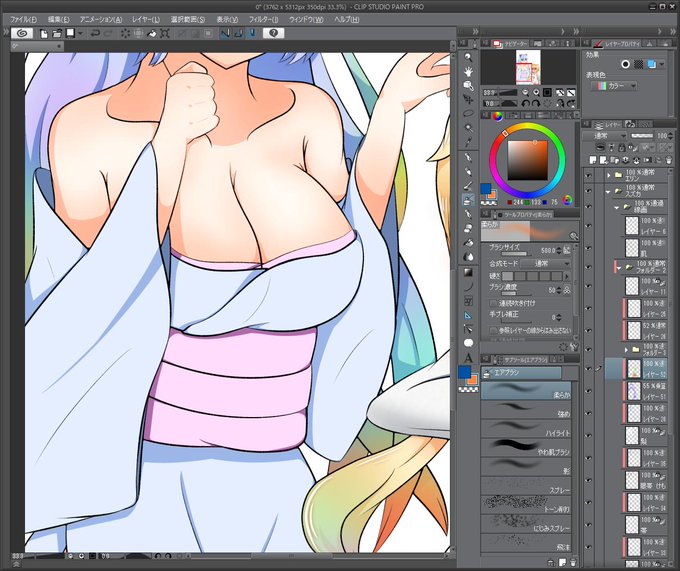The image size is (680, 571).
Task: Toggle visibility of レイヤー 52
Action: pos(588,369)
